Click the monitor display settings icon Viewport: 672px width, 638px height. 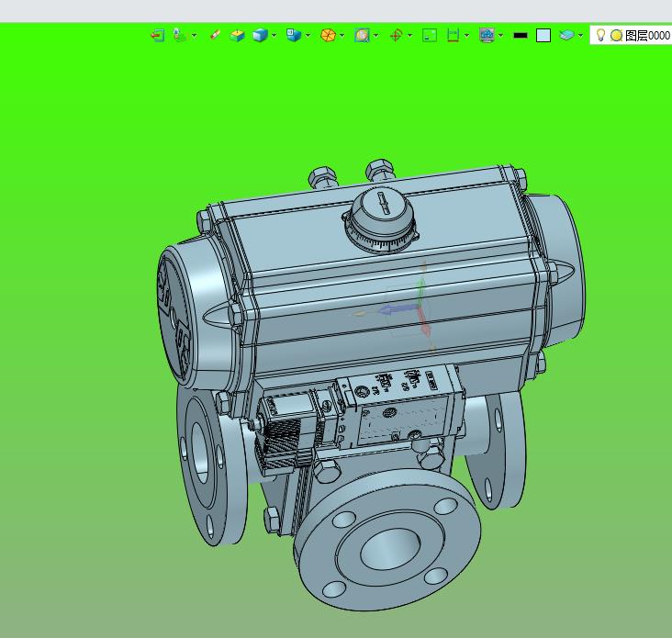pos(487,35)
